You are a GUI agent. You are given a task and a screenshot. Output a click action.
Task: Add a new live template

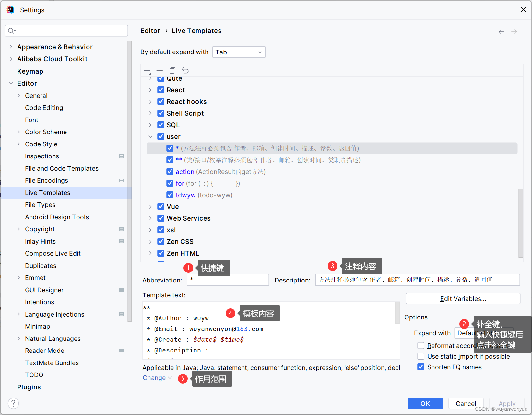pyautogui.click(x=147, y=71)
